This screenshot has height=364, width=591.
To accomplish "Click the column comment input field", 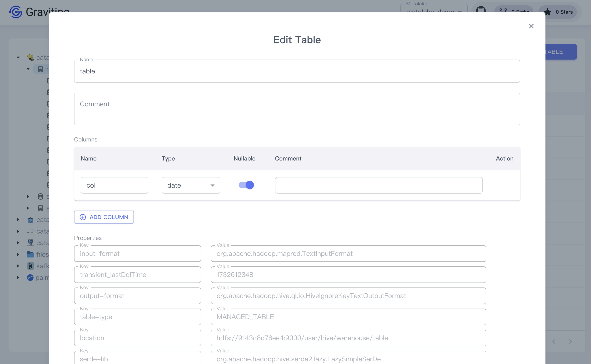I will [379, 185].
